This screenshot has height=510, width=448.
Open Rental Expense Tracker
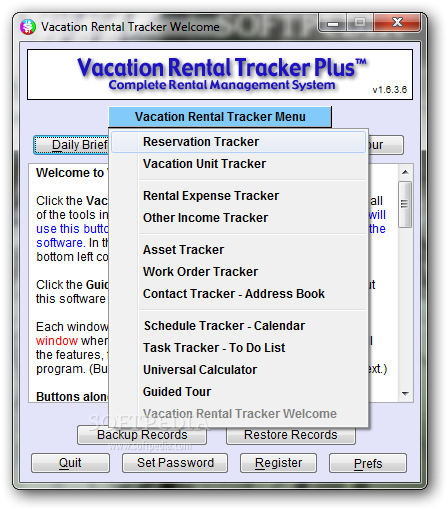point(238,196)
